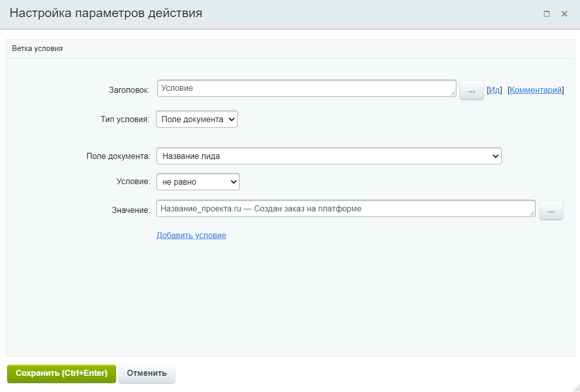Open value picker beside Заголовок field

click(471, 91)
